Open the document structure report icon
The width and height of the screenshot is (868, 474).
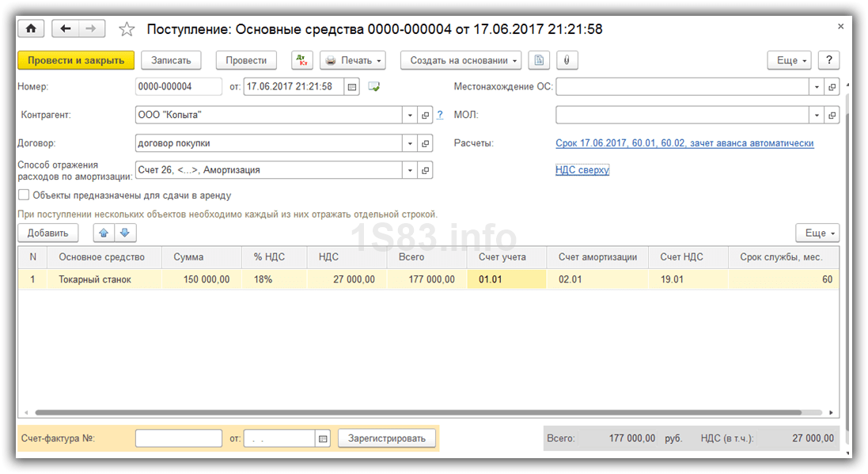[x=539, y=60]
